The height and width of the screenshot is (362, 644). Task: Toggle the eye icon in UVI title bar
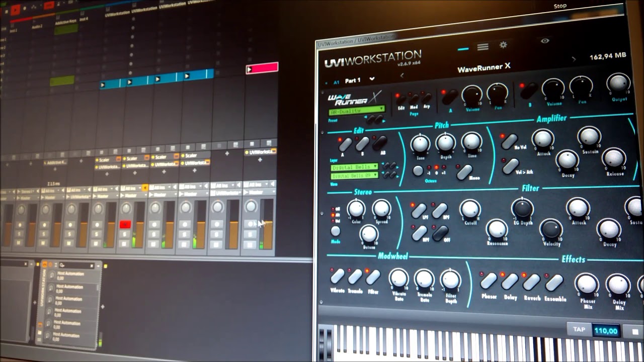pyautogui.click(x=544, y=41)
